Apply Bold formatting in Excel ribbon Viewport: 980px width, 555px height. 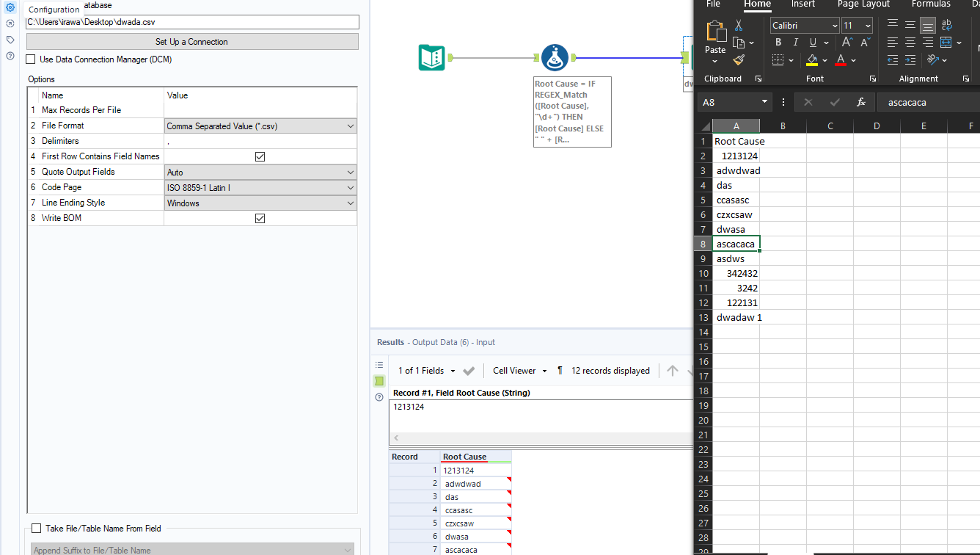point(778,42)
